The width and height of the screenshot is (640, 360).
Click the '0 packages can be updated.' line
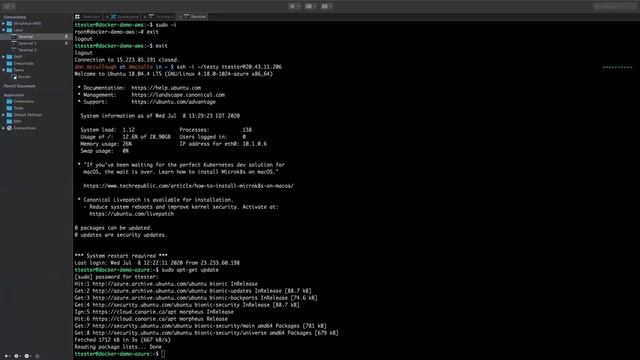tap(113, 228)
